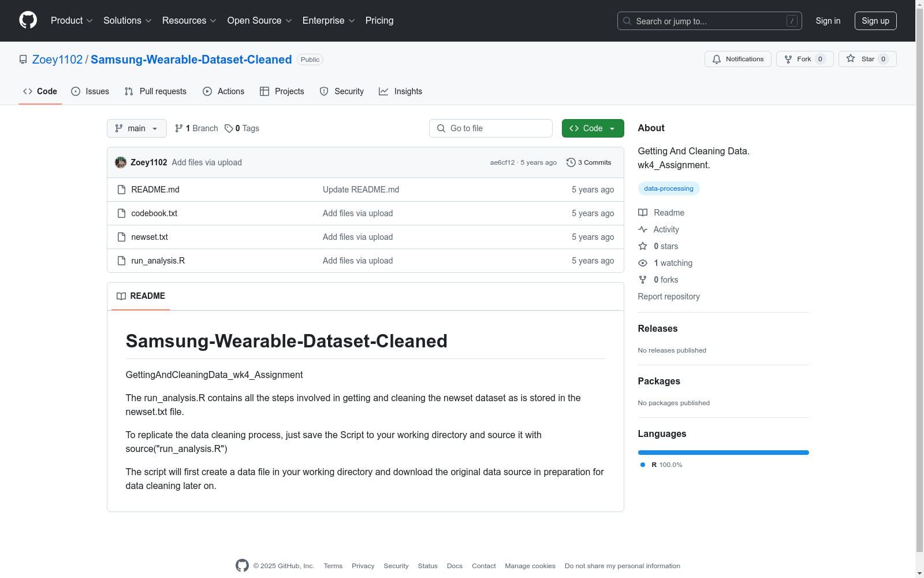Open the Resources dropdown

coord(189,21)
